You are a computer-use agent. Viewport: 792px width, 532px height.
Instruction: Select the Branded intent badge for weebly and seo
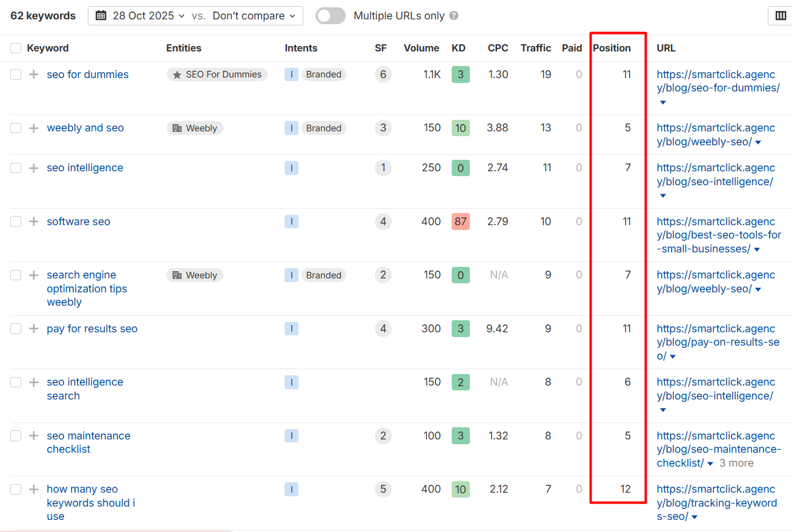tap(323, 128)
